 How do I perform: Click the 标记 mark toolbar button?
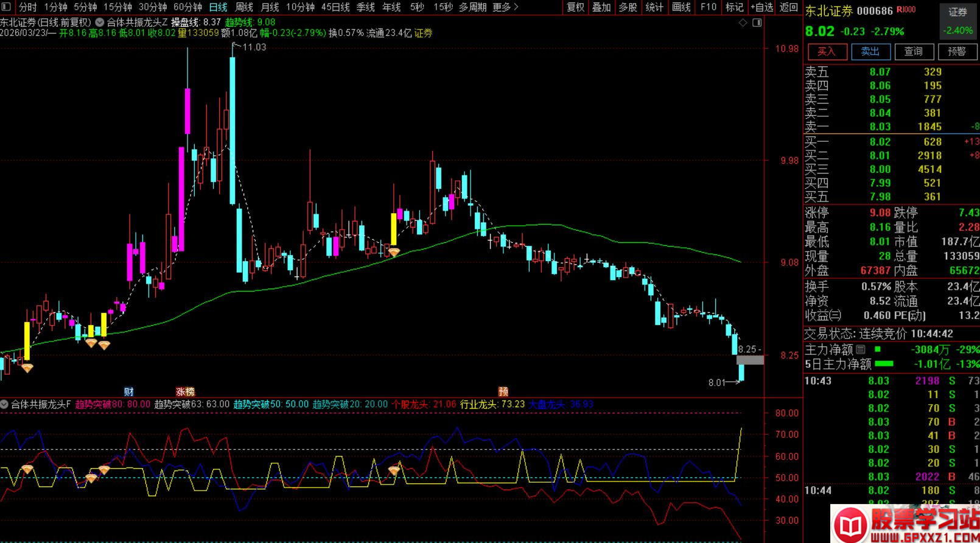(x=734, y=7)
